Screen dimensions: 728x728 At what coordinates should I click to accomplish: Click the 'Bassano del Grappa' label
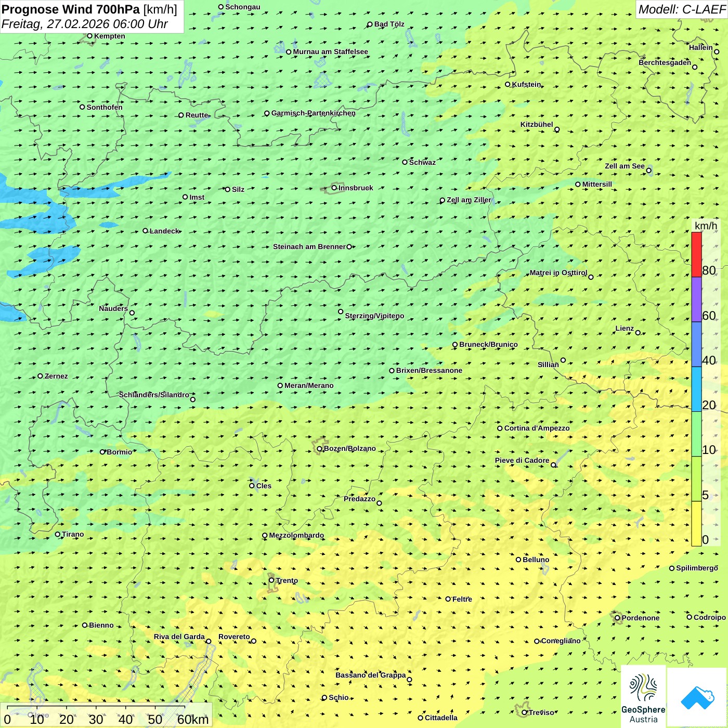click(370, 675)
